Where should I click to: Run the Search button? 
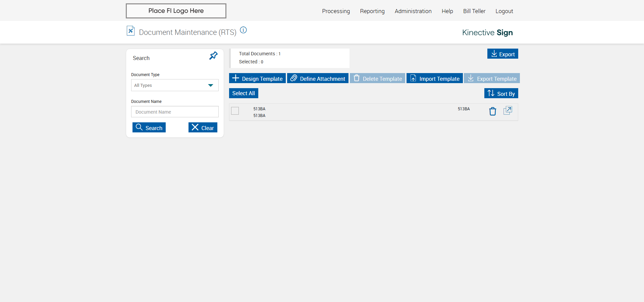[x=149, y=127]
